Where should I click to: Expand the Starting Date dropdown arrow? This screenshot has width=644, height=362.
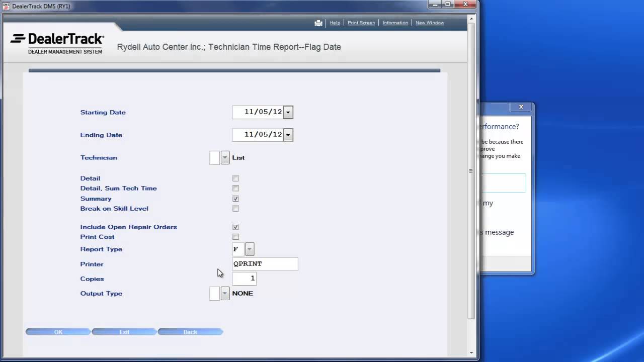(x=288, y=113)
